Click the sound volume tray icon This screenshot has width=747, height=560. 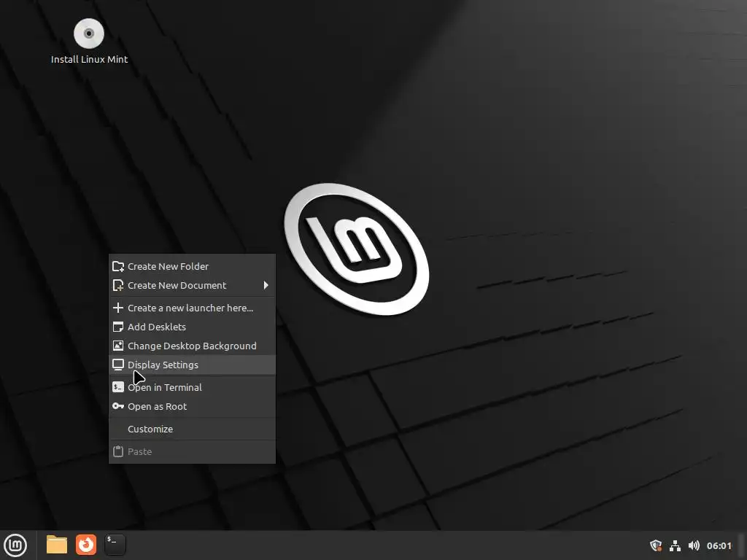pos(694,545)
